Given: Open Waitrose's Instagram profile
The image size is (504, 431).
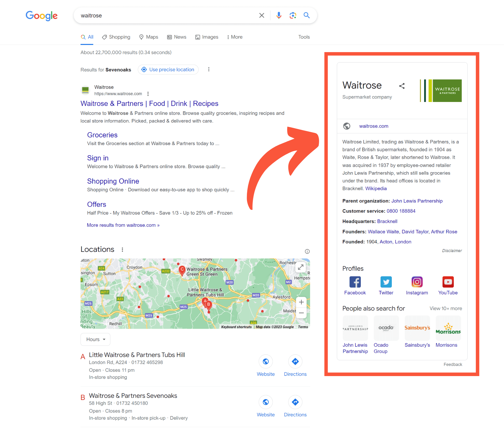Looking at the screenshot, I should [x=417, y=282].
